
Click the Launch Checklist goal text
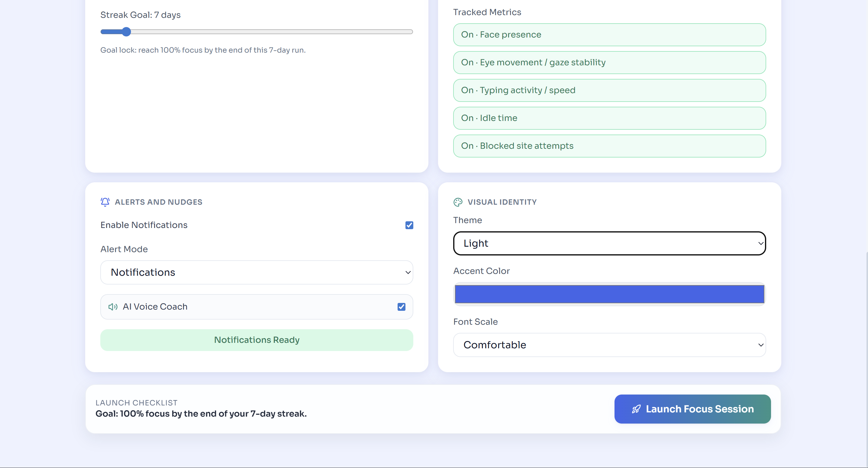[201, 414]
